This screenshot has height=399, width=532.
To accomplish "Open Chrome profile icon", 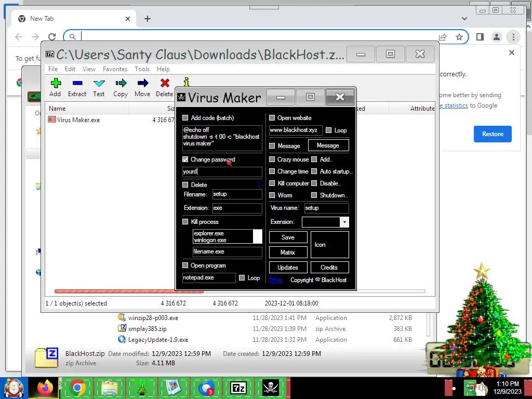I will click(496, 37).
